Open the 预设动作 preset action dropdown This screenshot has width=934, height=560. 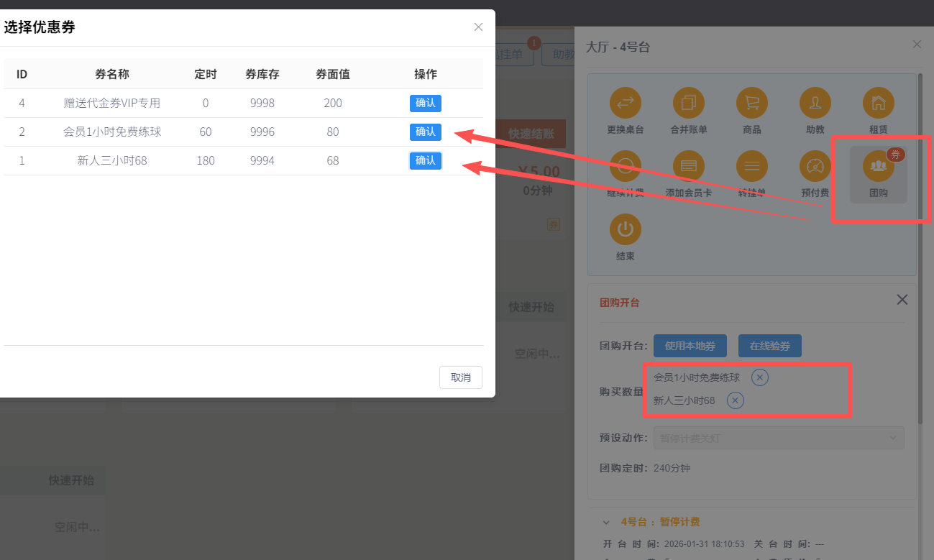tap(779, 438)
